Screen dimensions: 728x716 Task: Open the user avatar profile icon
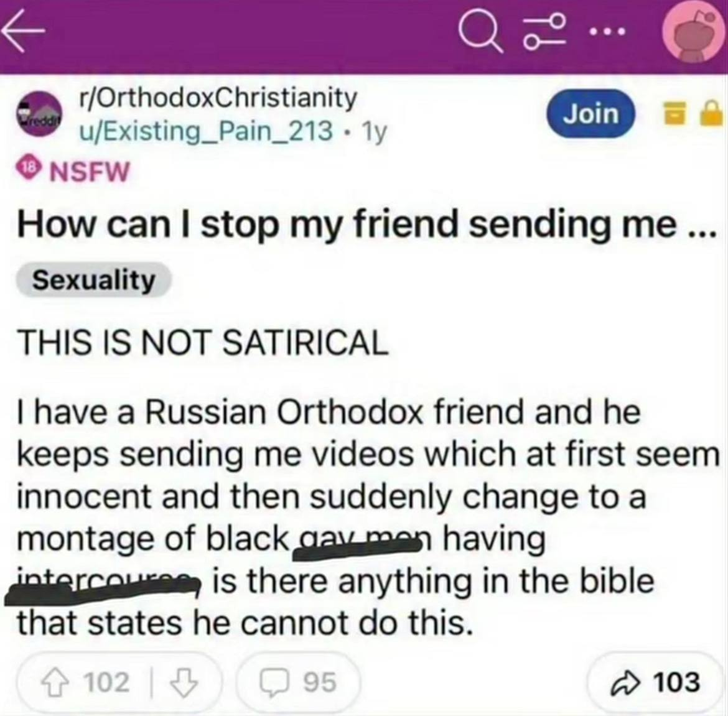693,37
